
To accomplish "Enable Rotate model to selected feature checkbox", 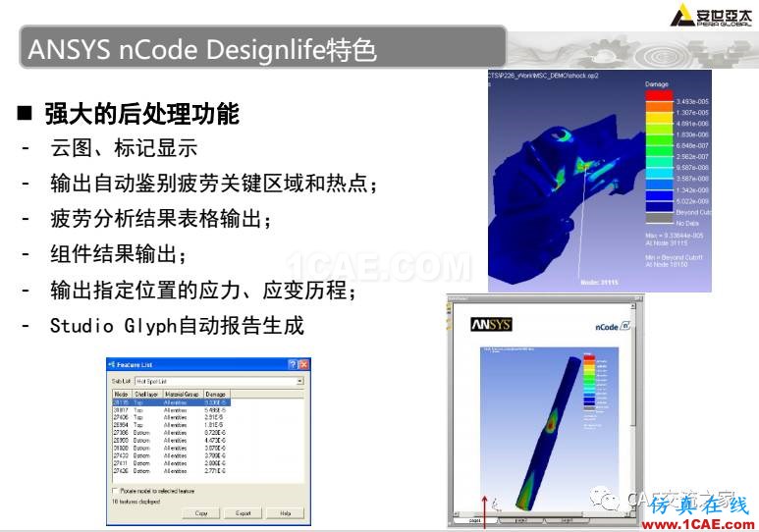I will click(115, 491).
